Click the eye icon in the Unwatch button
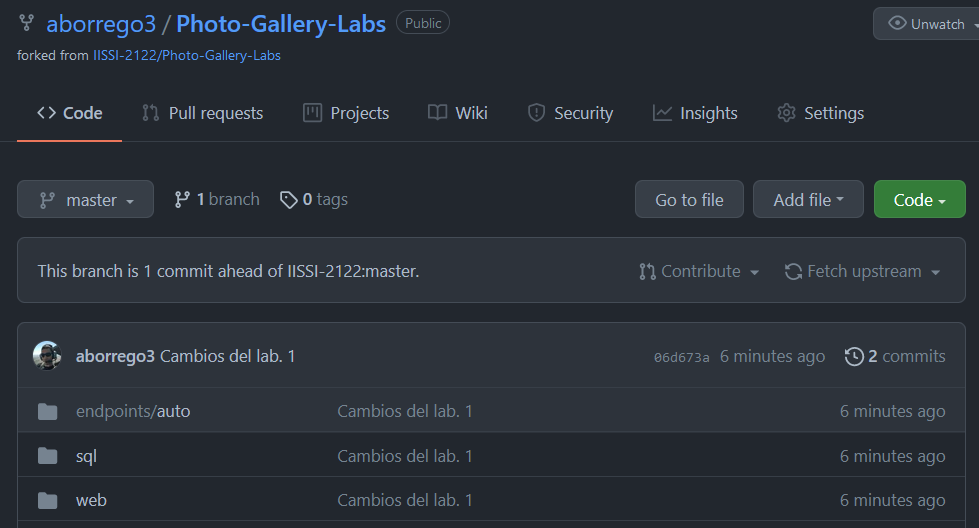 897,23
